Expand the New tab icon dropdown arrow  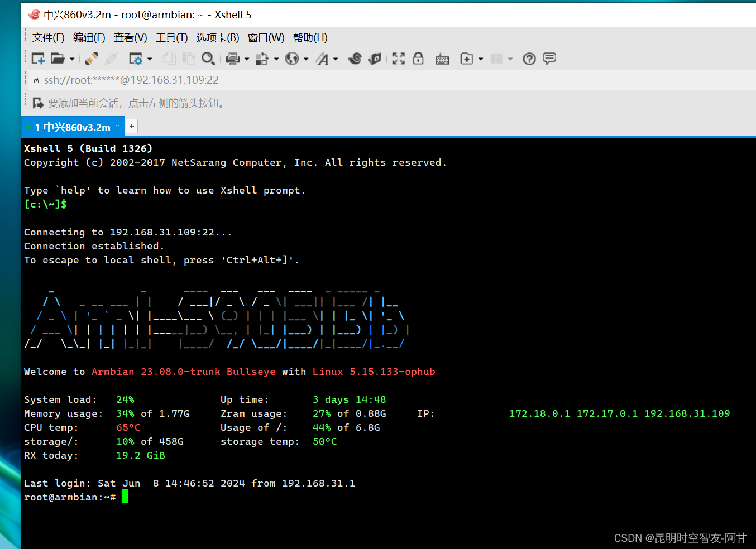481,59
